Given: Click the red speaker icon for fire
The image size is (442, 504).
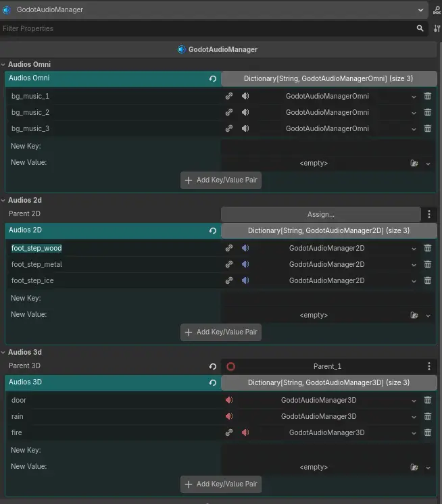Looking at the screenshot, I should pos(245,432).
